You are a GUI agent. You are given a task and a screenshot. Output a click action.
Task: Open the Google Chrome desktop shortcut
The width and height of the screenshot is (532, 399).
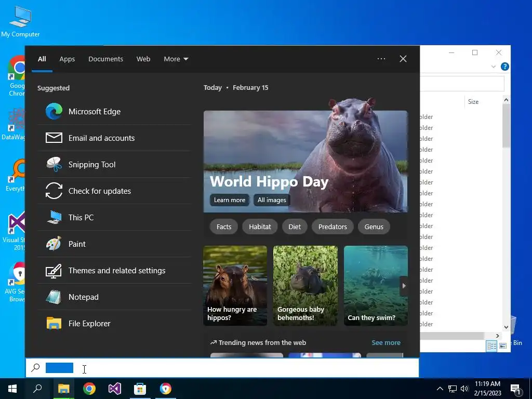click(16, 76)
